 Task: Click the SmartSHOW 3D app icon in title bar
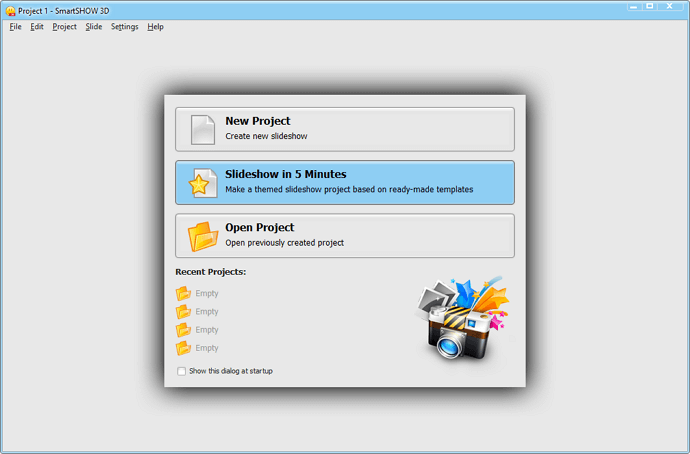tap(11, 11)
